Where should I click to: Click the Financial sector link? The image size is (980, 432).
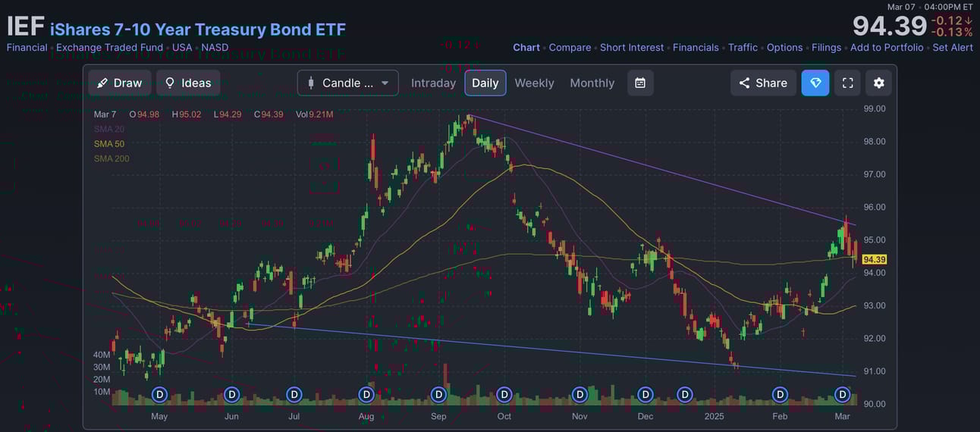(27, 47)
